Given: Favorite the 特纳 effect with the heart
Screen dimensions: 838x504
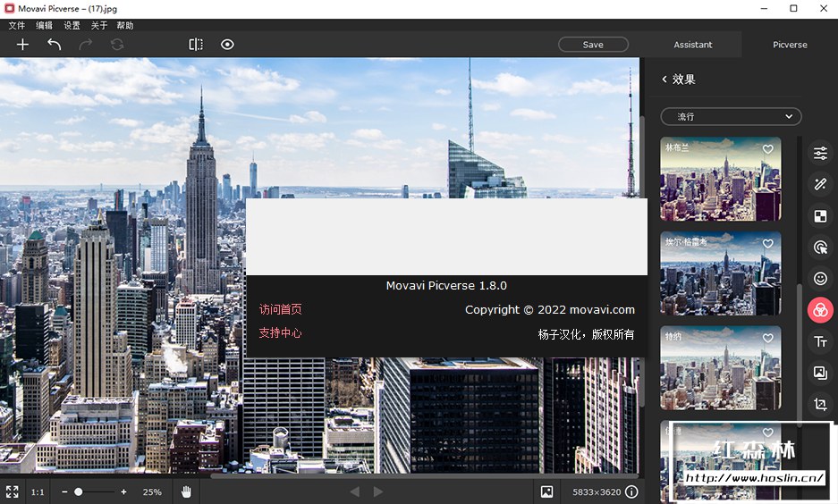Looking at the screenshot, I should click(768, 338).
